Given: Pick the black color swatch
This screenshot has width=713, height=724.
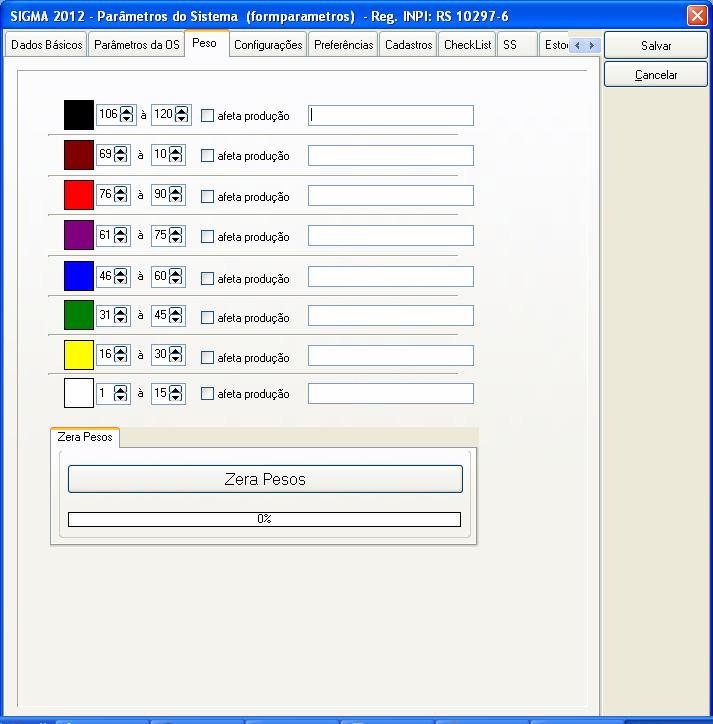Looking at the screenshot, I should [79, 115].
